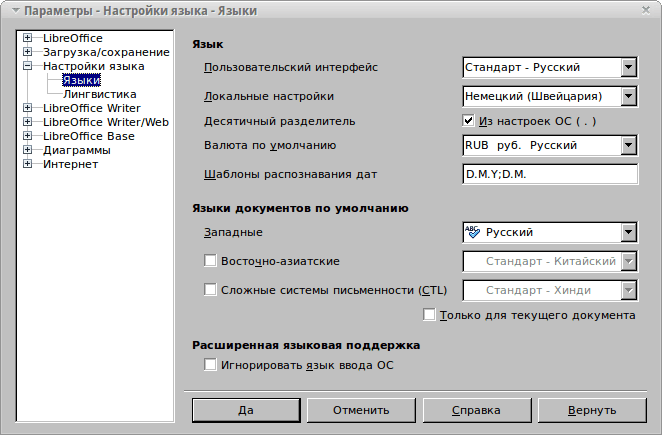Viewport: 662px width, 435px height.
Task: Expand the Диаграммы node
Action: point(27,150)
